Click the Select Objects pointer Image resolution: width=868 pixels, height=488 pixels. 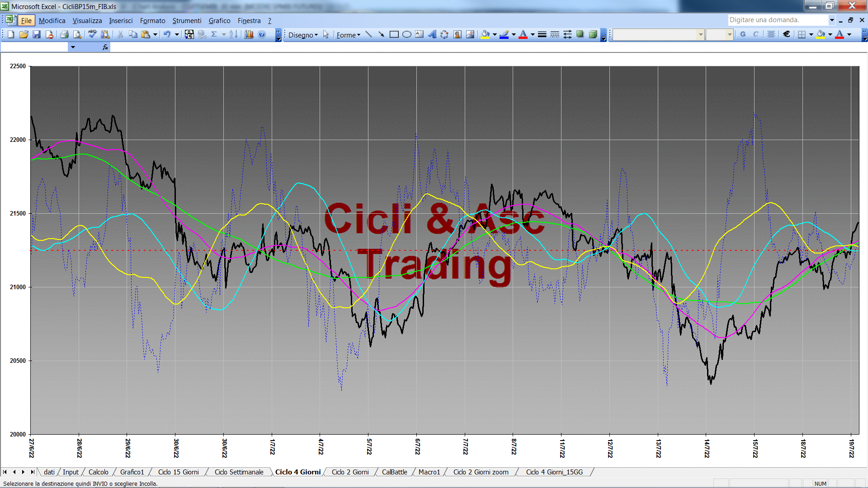(326, 35)
